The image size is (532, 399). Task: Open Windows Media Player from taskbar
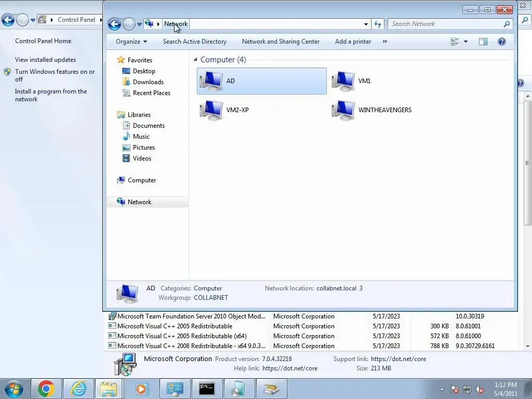click(x=141, y=389)
